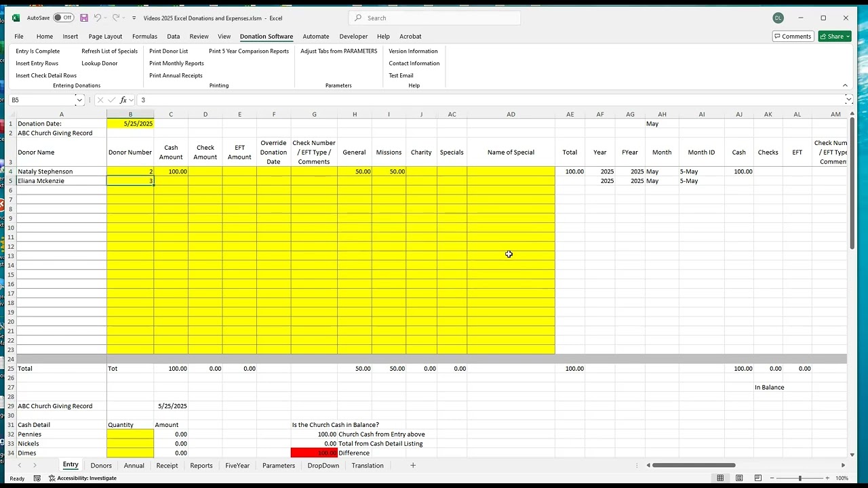Open the File tab
868x488 pixels.
point(19,37)
